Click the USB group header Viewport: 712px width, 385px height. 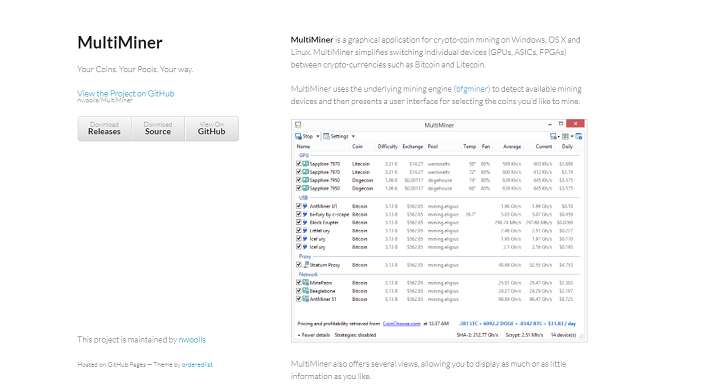303,197
